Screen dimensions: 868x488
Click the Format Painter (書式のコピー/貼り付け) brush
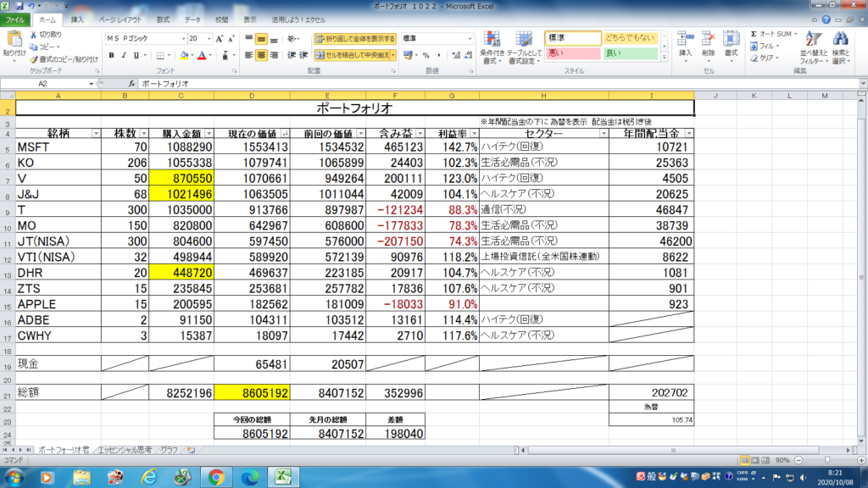pyautogui.click(x=33, y=59)
